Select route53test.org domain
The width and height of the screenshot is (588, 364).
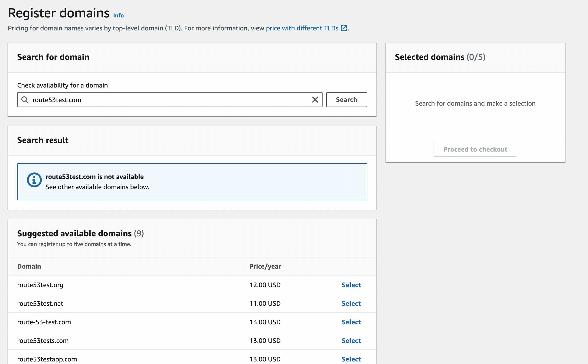pos(351,285)
